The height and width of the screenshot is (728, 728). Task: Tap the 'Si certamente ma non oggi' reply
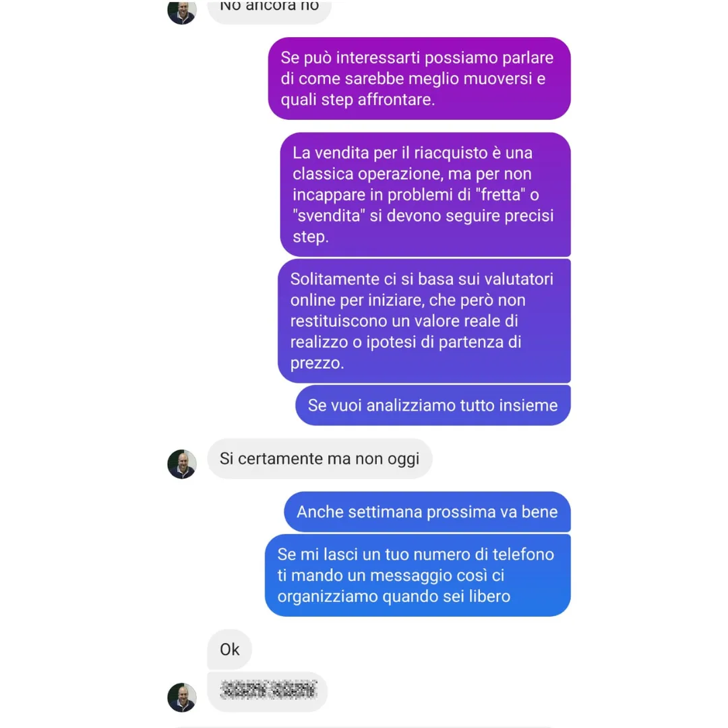tap(320, 459)
